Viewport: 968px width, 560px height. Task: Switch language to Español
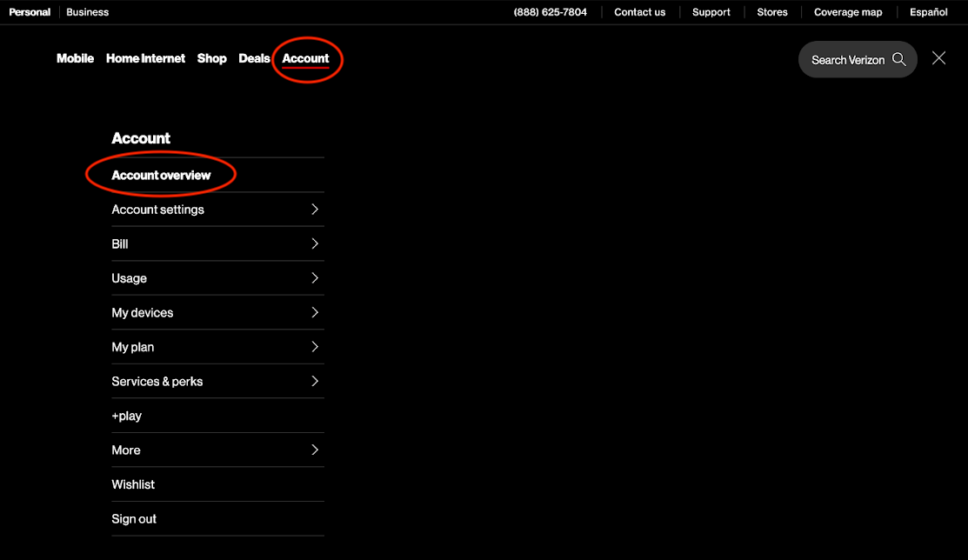929,12
